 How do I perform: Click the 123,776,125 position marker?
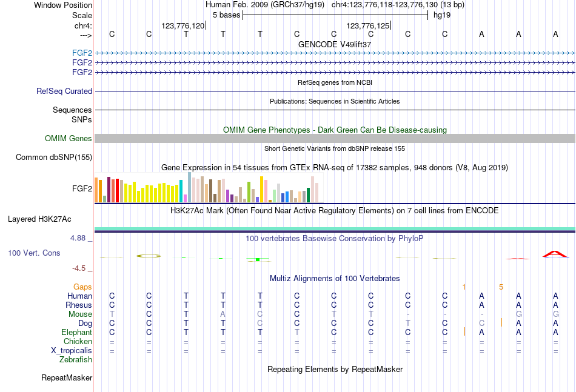(x=369, y=25)
